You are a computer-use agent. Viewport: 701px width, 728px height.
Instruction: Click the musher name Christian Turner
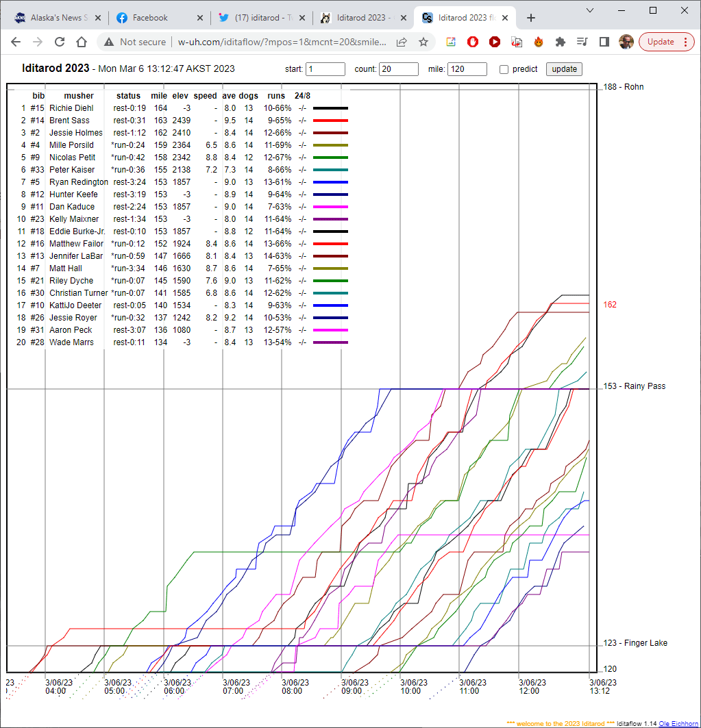[x=79, y=293]
